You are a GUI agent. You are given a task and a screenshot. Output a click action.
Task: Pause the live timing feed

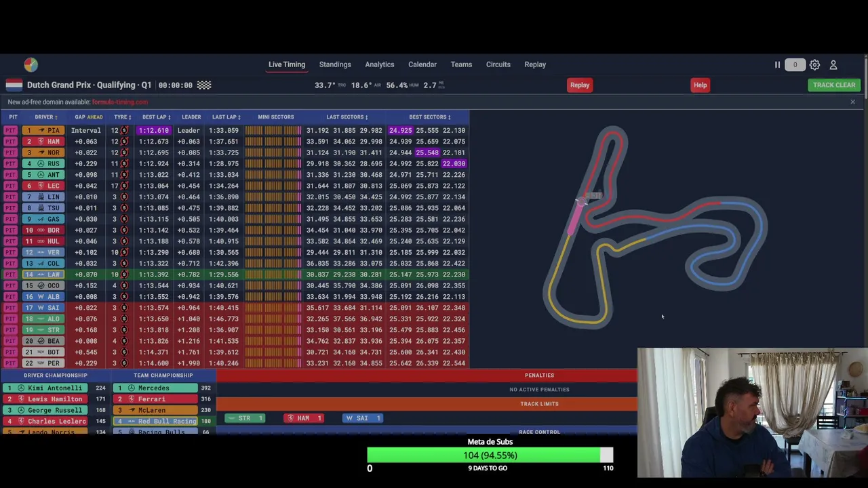click(x=777, y=64)
